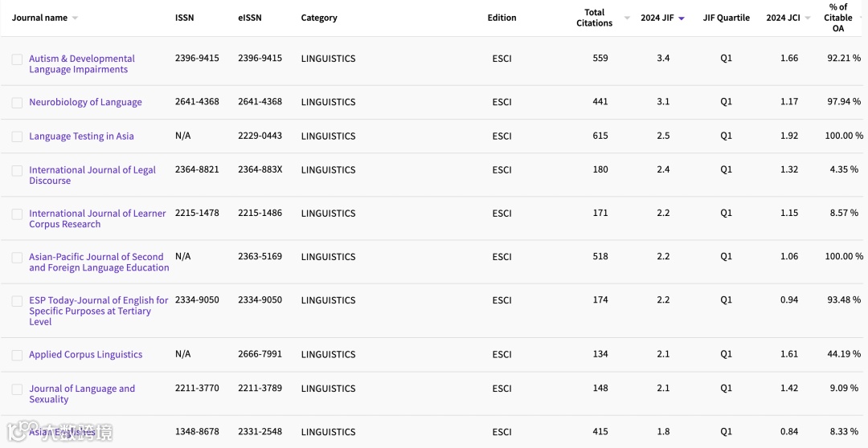This screenshot has height=448, width=868.
Task: Click the Category column header
Action: [319, 18]
